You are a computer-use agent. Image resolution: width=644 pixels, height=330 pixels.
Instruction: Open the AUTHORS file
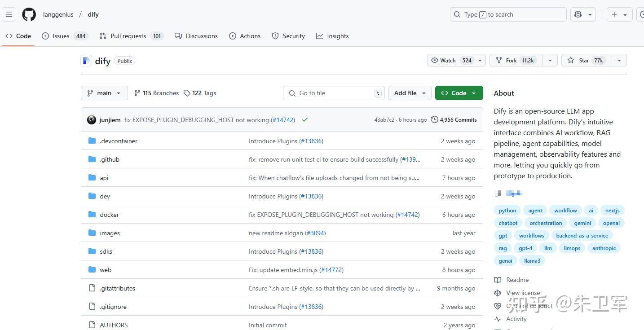[114, 325]
